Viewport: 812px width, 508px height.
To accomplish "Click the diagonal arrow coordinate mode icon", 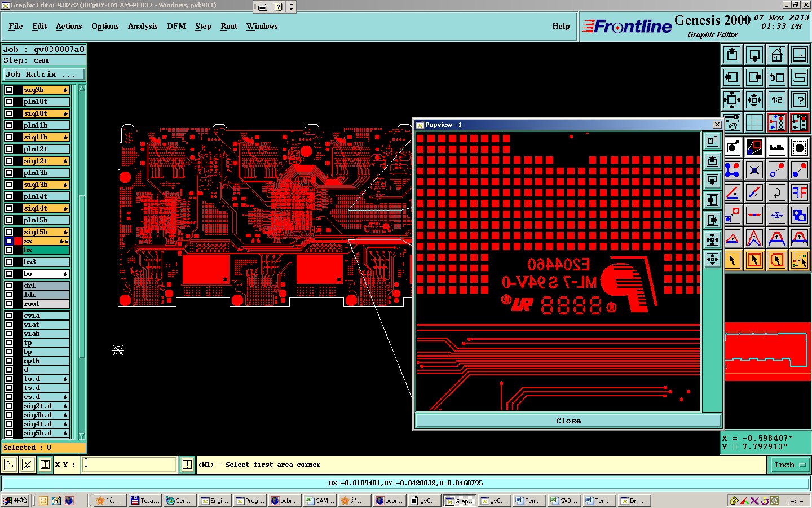I will click(10, 465).
